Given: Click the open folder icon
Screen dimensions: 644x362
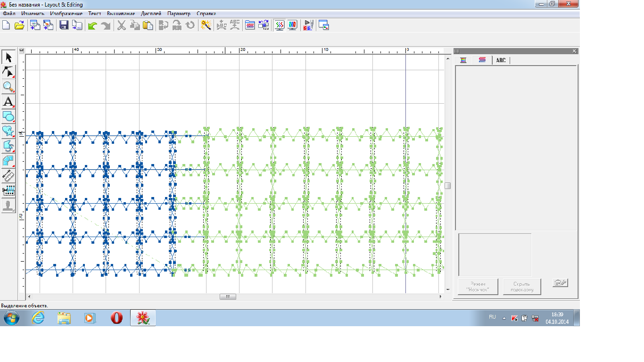Looking at the screenshot, I should pyautogui.click(x=19, y=25).
